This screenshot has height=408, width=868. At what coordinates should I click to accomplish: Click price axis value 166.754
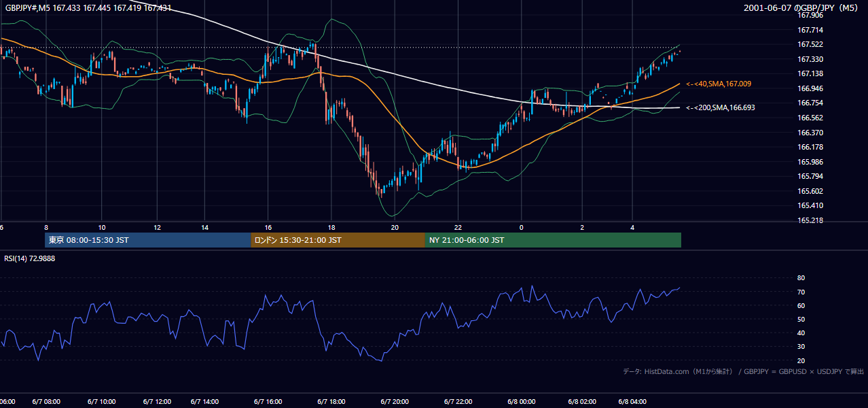(810, 103)
